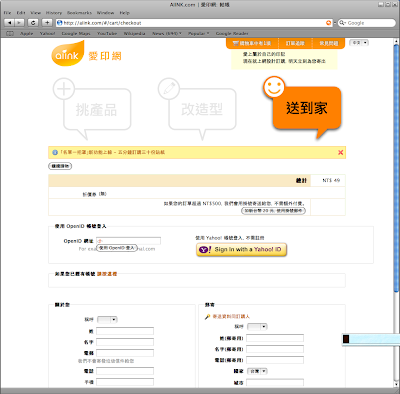
Task: Click Sign in with a Yahoo! ID
Action: (x=241, y=249)
